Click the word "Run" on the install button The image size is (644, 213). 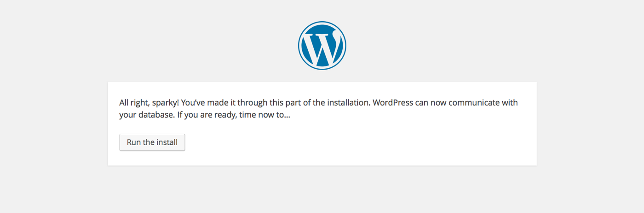(133, 142)
